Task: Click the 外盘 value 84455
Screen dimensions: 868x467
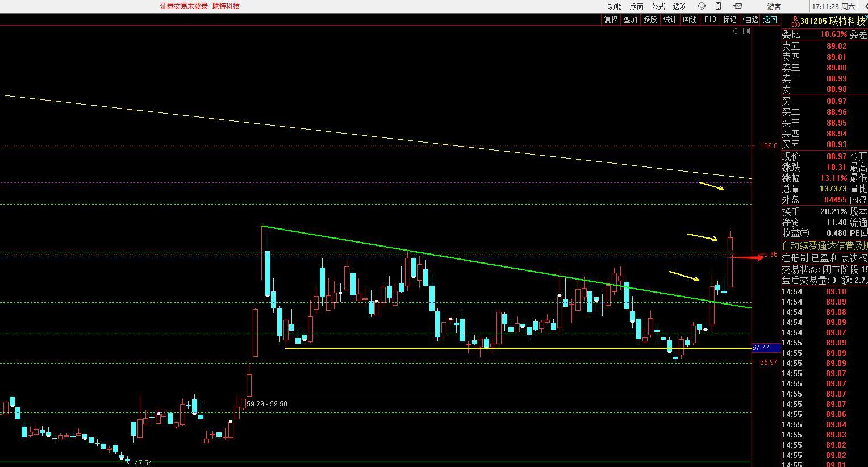Action: tap(836, 199)
